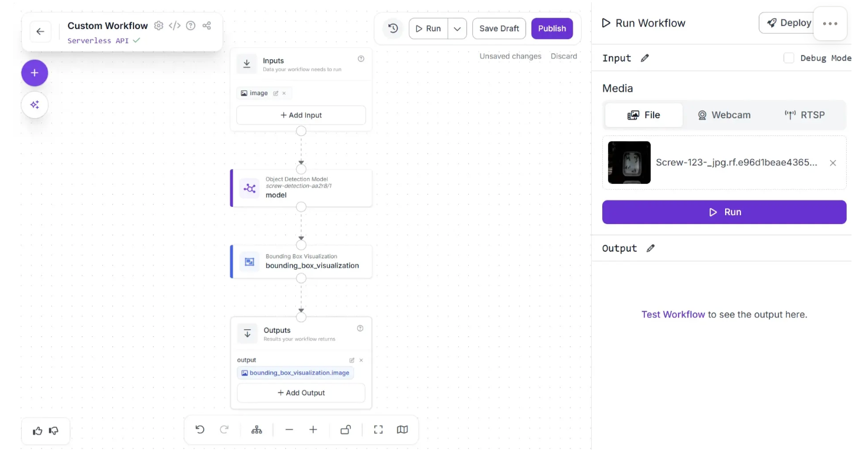Select the Object Detection Model node
Image resolution: width=868 pixels, height=461 pixels.
301,189
